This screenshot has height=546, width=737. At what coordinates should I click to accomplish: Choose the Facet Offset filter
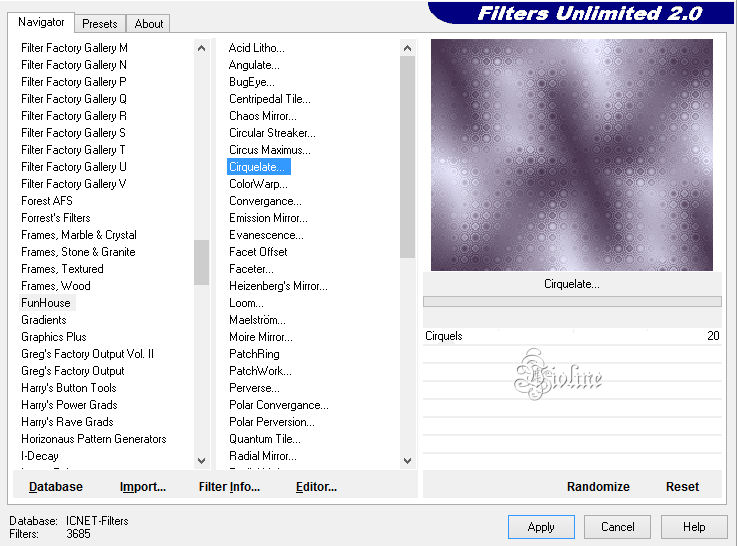point(258,252)
